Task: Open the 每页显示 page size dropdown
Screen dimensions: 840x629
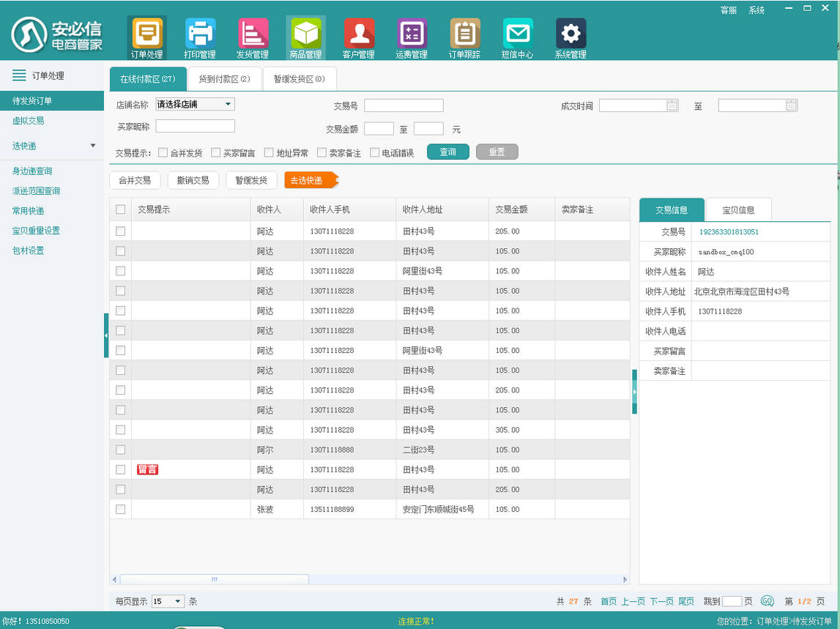Action: [x=168, y=601]
